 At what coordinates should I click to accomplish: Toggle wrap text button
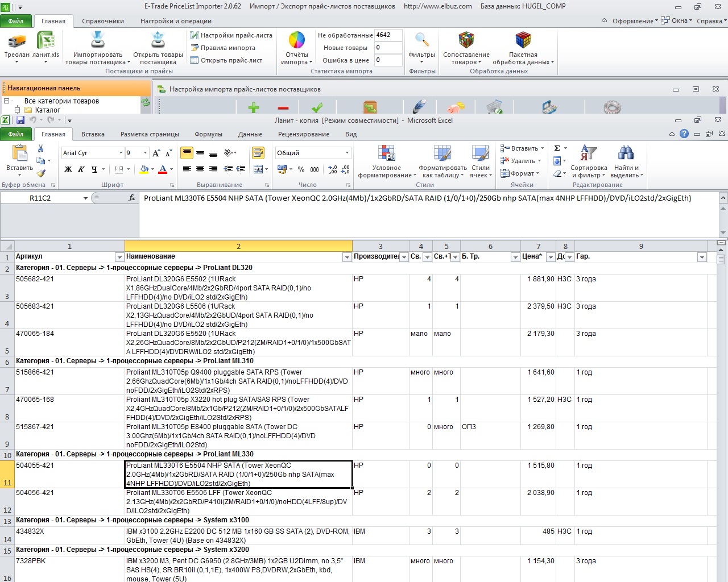tap(258, 153)
